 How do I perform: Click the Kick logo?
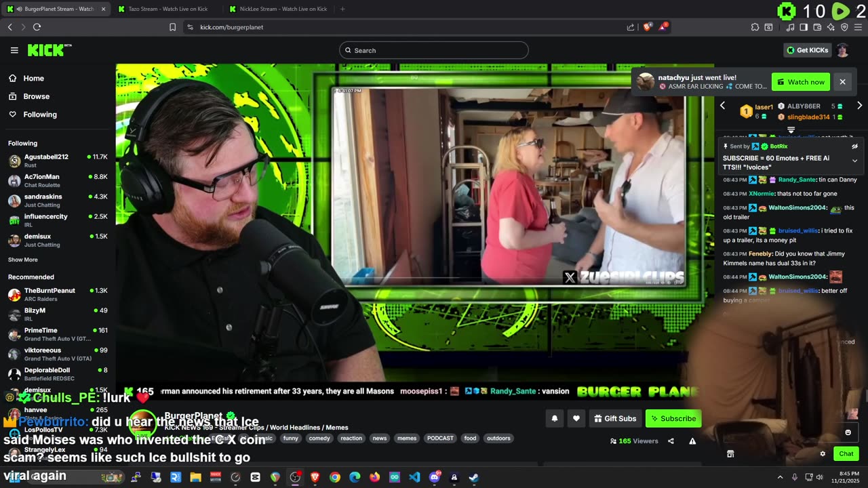click(50, 50)
